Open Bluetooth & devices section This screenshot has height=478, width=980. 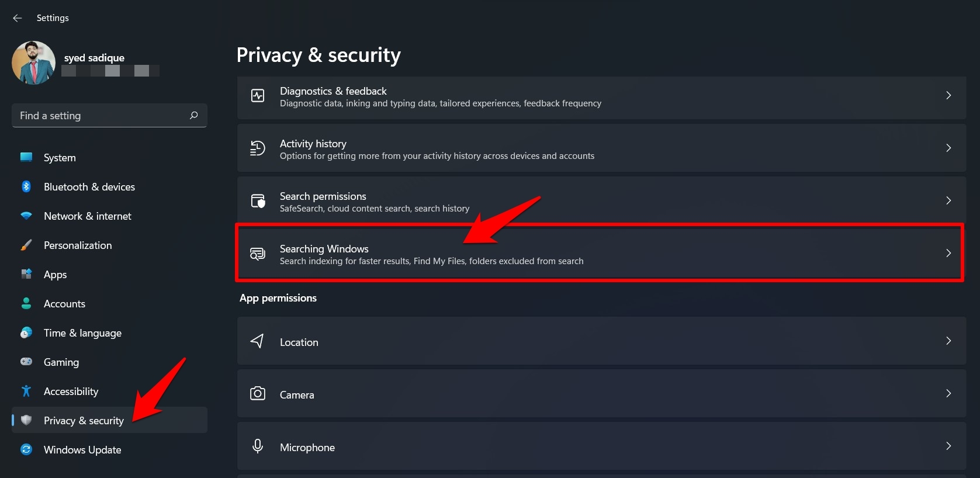[89, 187]
